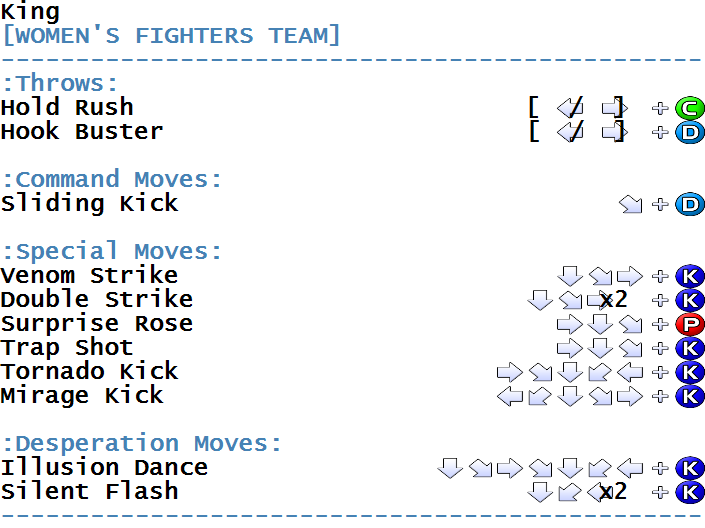Click the Desperation Moves section header
Viewport: 705px width, 528px height.
click(142, 443)
